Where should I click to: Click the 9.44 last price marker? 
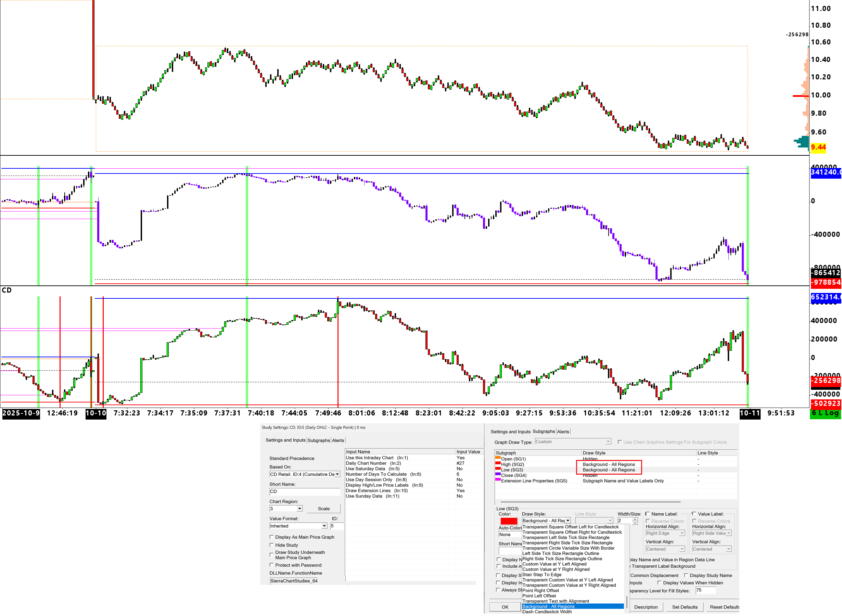pyautogui.click(x=818, y=147)
